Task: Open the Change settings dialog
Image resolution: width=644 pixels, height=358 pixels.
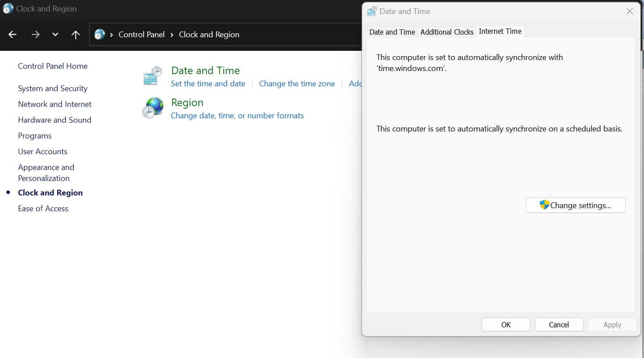Action: (575, 205)
